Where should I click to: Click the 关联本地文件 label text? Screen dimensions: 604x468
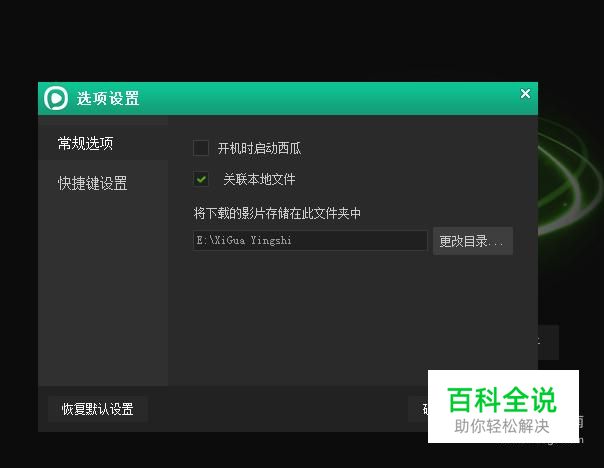click(259, 179)
